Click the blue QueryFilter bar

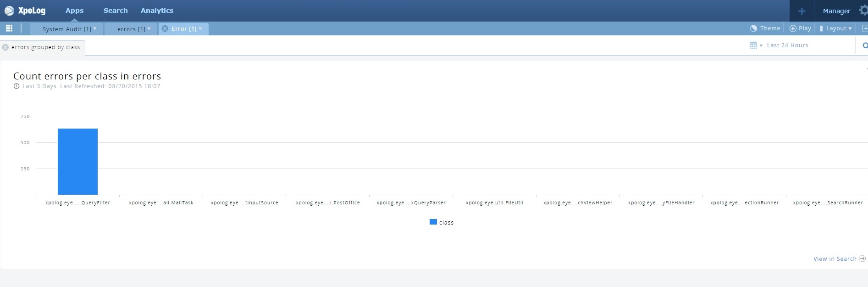77,162
